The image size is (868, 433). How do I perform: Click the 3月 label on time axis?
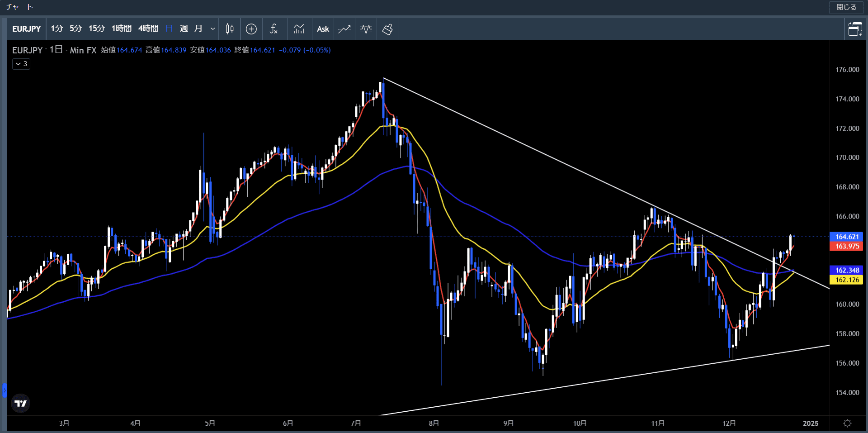tap(64, 423)
